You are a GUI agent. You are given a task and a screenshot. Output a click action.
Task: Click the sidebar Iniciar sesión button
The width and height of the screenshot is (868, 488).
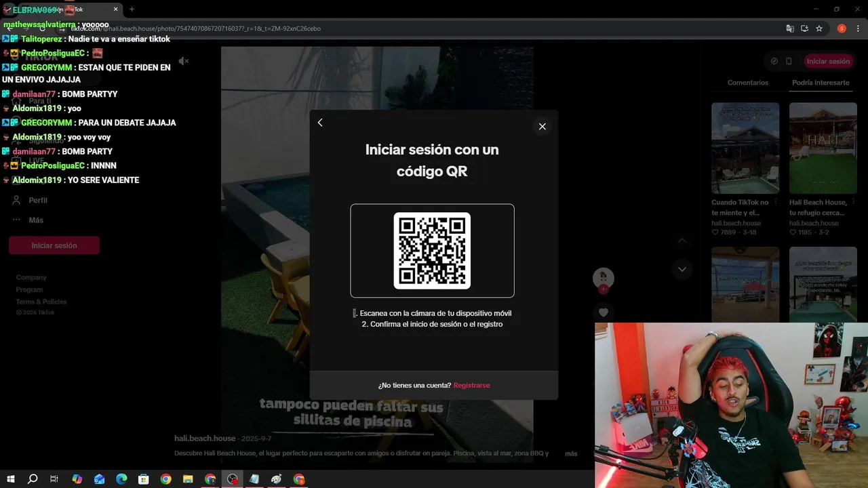tap(54, 245)
